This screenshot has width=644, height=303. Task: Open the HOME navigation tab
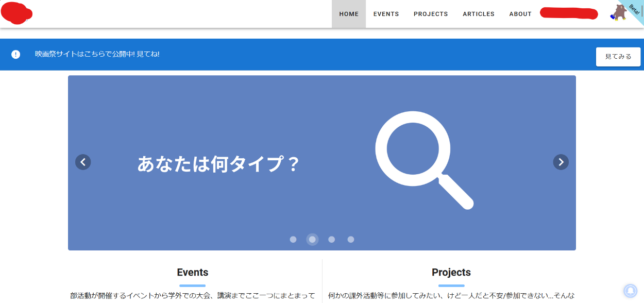(349, 14)
